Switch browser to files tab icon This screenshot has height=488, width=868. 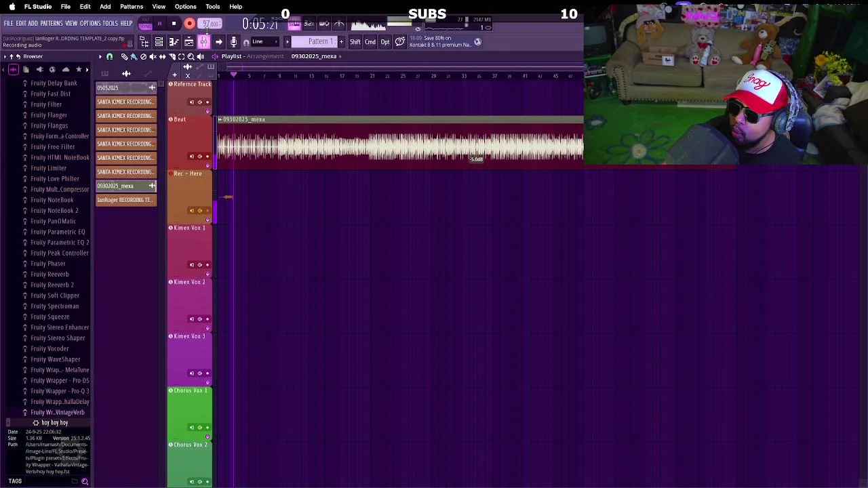pos(26,69)
